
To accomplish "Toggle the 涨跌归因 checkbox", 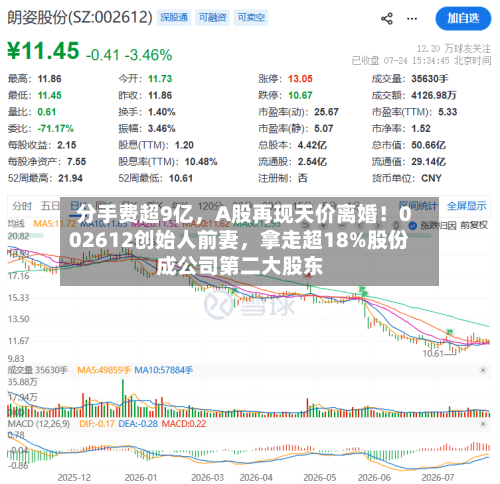I will 413,226.
